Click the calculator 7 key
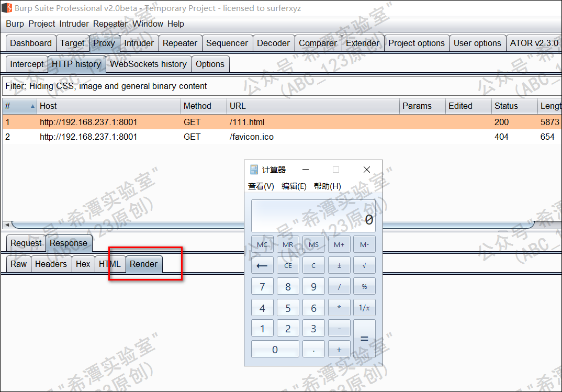Image resolution: width=562 pixels, height=392 pixels. tap(262, 287)
